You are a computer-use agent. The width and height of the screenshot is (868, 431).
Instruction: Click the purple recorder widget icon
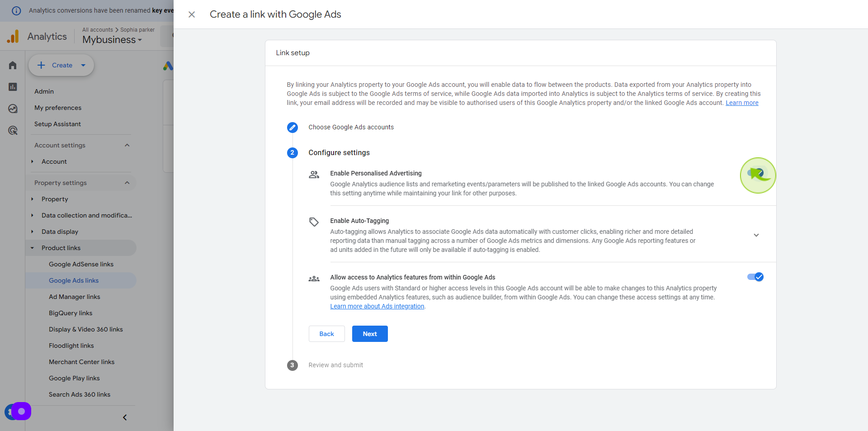pos(21,411)
